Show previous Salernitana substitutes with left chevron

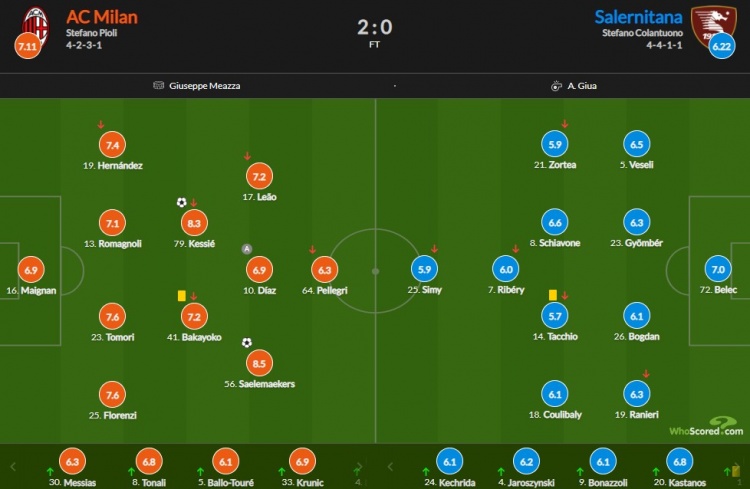(x=390, y=467)
